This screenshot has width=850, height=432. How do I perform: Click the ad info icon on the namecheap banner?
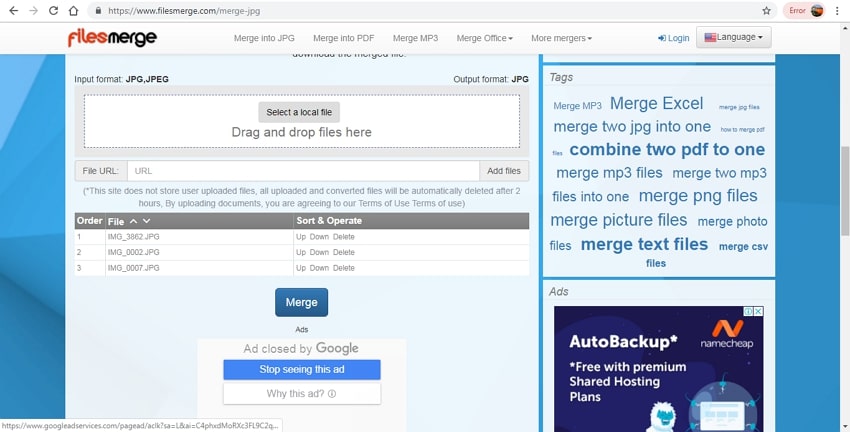[746, 312]
